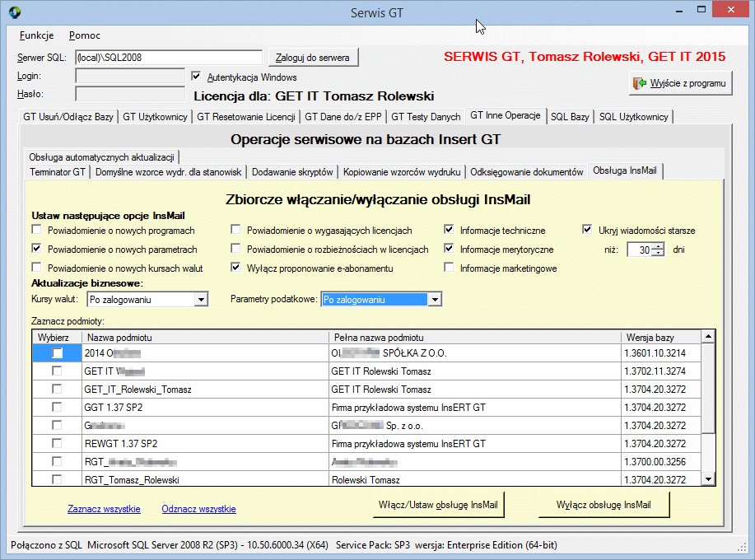755x560 pixels.
Task: Switch to GT Resetowanie Licencji tab
Action: 246,116
